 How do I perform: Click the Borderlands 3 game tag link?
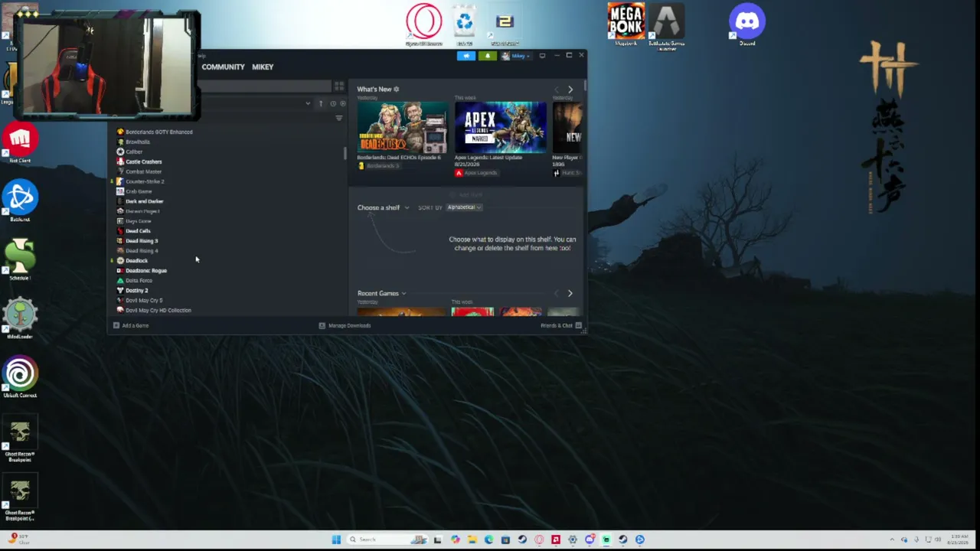tap(379, 166)
